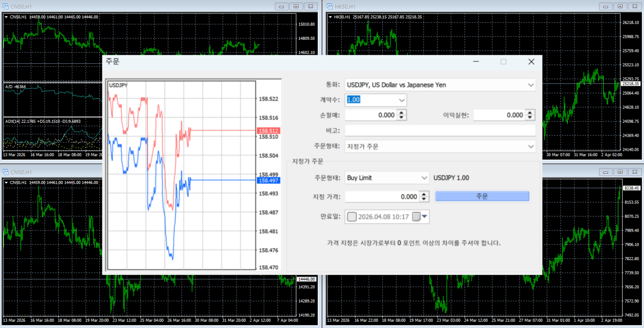Increase the 손절매 stop loss value
This screenshot has width=644, height=328.
[x=402, y=112]
